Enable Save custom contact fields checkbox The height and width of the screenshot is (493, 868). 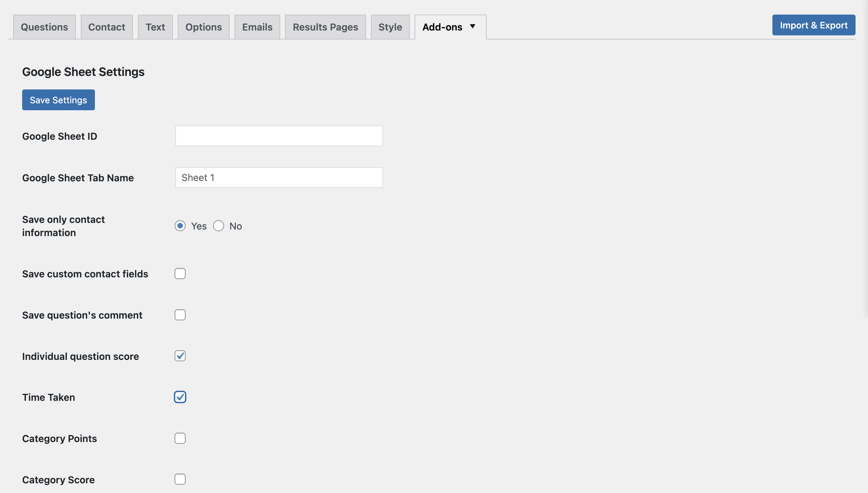180,274
